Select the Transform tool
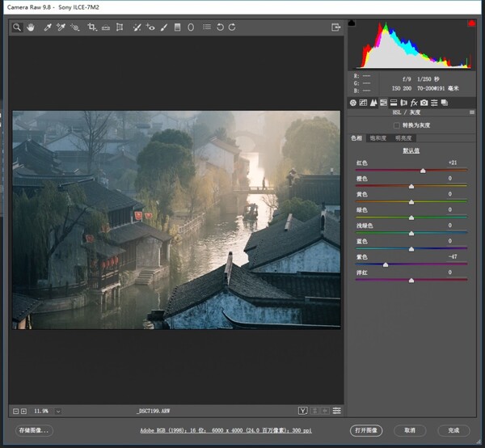The width and height of the screenshot is (485, 448). pos(120,27)
